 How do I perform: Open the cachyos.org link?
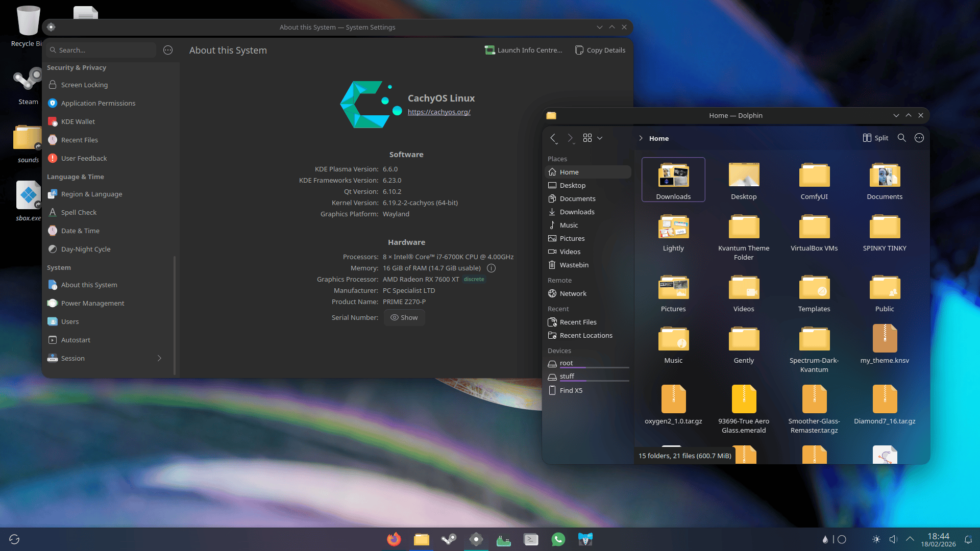[x=439, y=112]
